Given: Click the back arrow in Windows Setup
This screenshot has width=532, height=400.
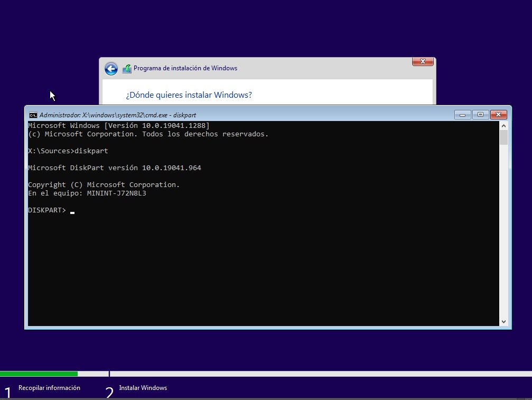Looking at the screenshot, I should click(x=111, y=69).
